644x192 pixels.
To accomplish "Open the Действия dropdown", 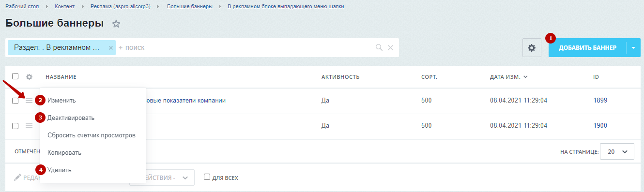I will coord(162,177).
